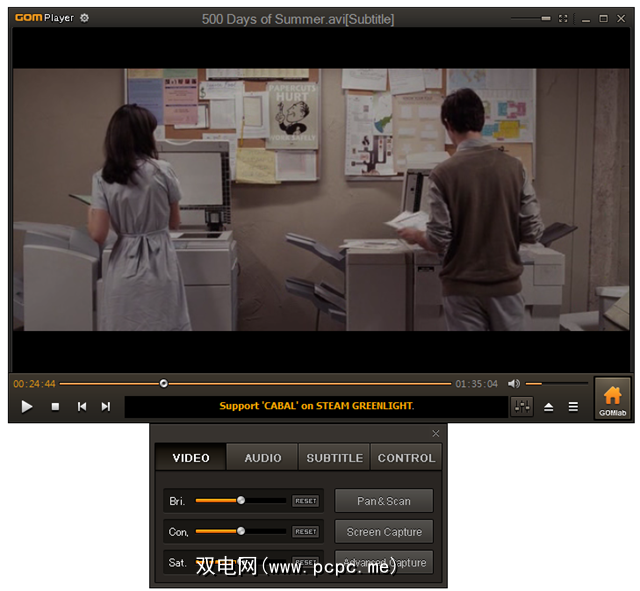The height and width of the screenshot is (591, 640).
Task: Click the eject open-file icon
Action: (x=549, y=407)
